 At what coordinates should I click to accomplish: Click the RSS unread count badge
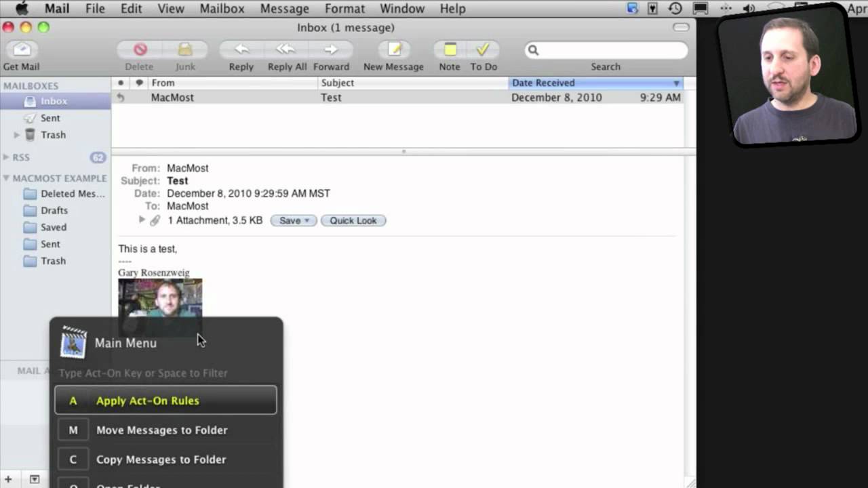98,157
